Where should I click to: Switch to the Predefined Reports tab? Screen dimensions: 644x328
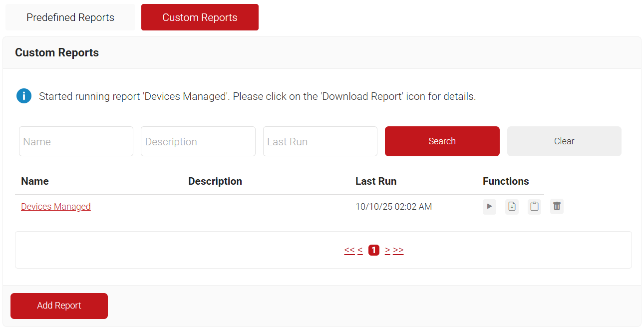pyautogui.click(x=70, y=17)
